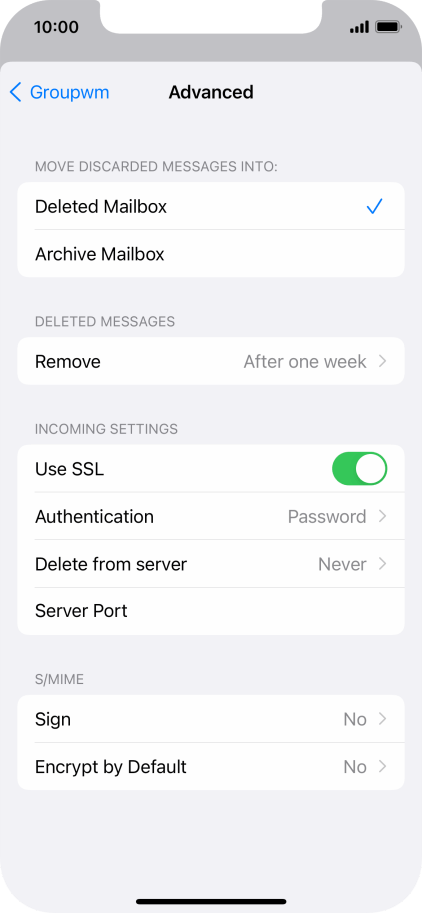Tap the Server Port field

(x=211, y=611)
